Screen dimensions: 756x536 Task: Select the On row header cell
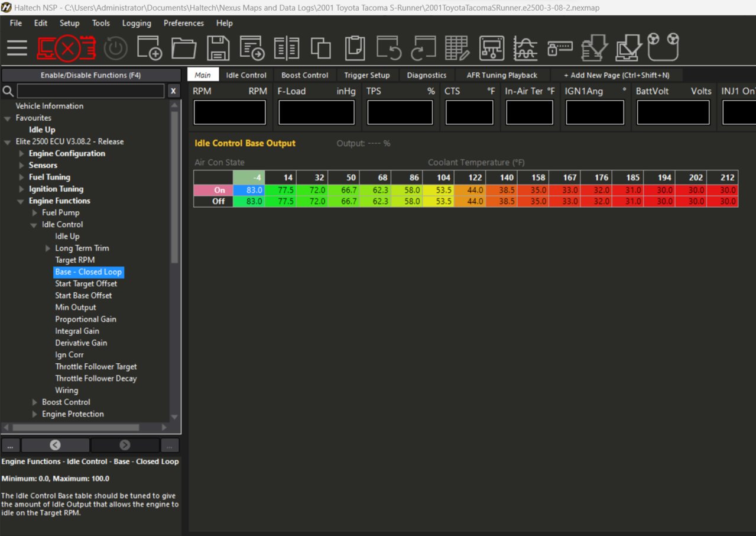tap(213, 190)
